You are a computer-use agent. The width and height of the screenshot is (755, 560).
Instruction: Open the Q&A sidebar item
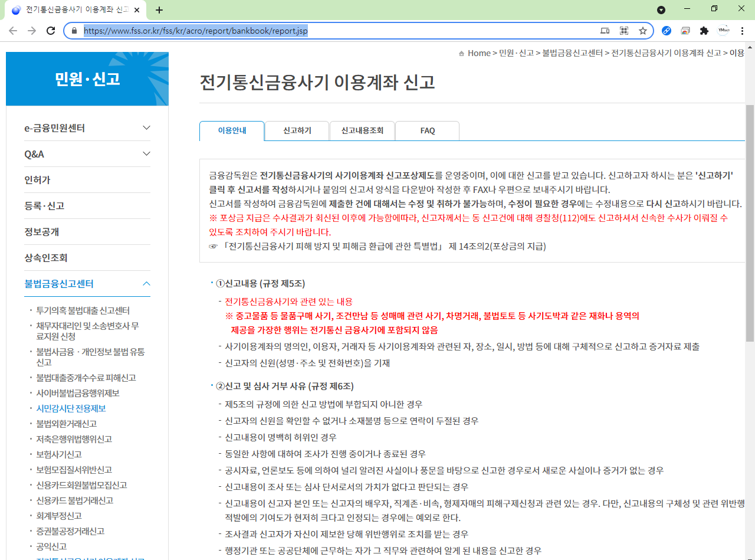point(34,154)
